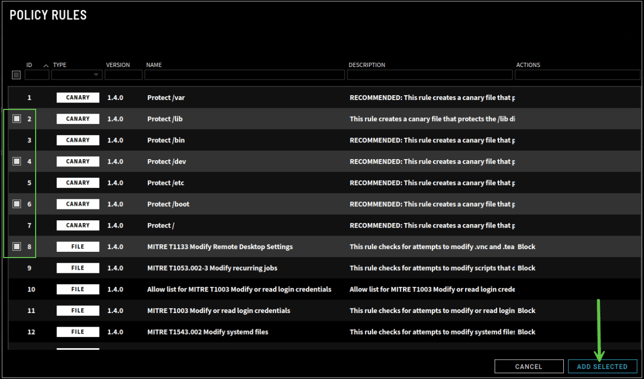644x379 pixels.
Task: Click the CANCEL button
Action: [x=529, y=366]
